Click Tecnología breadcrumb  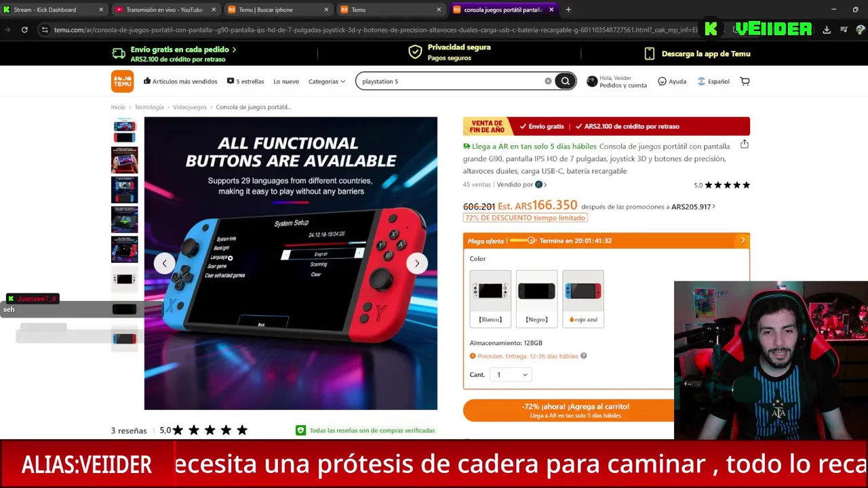coord(149,107)
